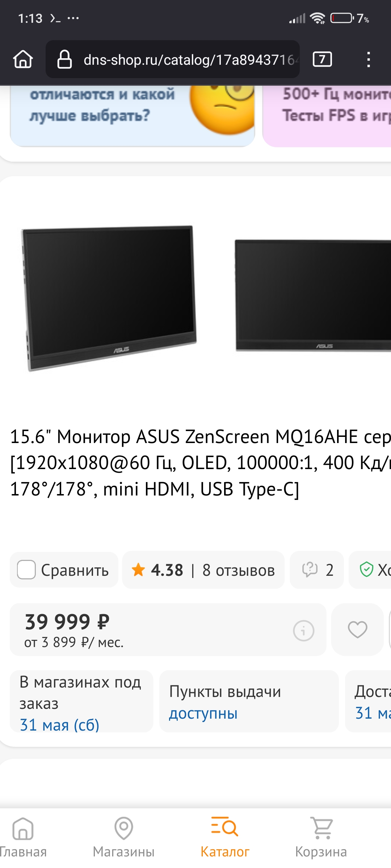Select the Каталог tab
391x868 pixels.
tap(225, 838)
